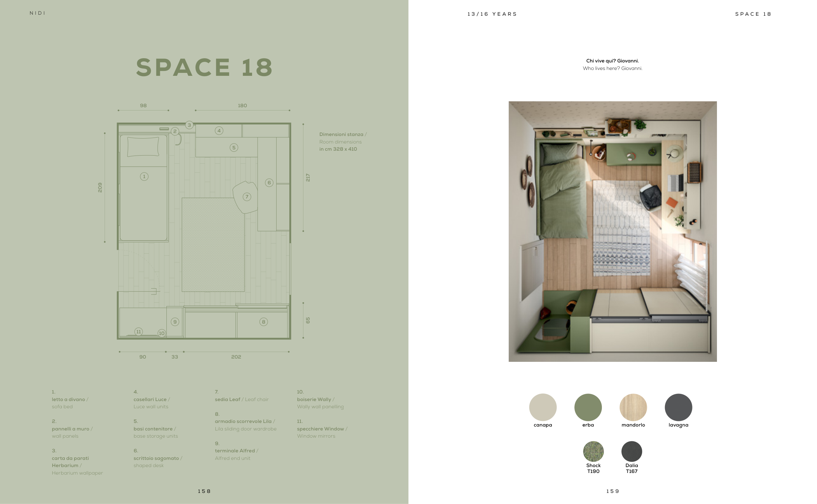Click the NIDI header label

tap(37, 13)
